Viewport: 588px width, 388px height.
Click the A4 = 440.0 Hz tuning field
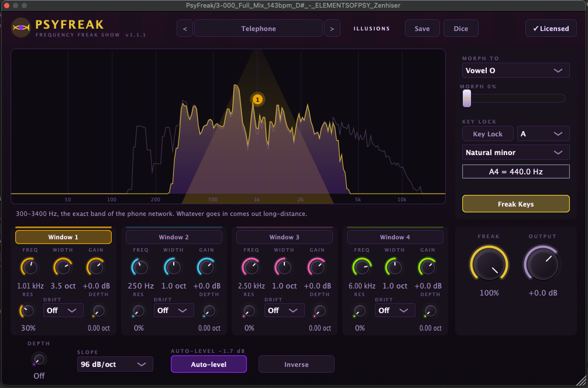(515, 171)
